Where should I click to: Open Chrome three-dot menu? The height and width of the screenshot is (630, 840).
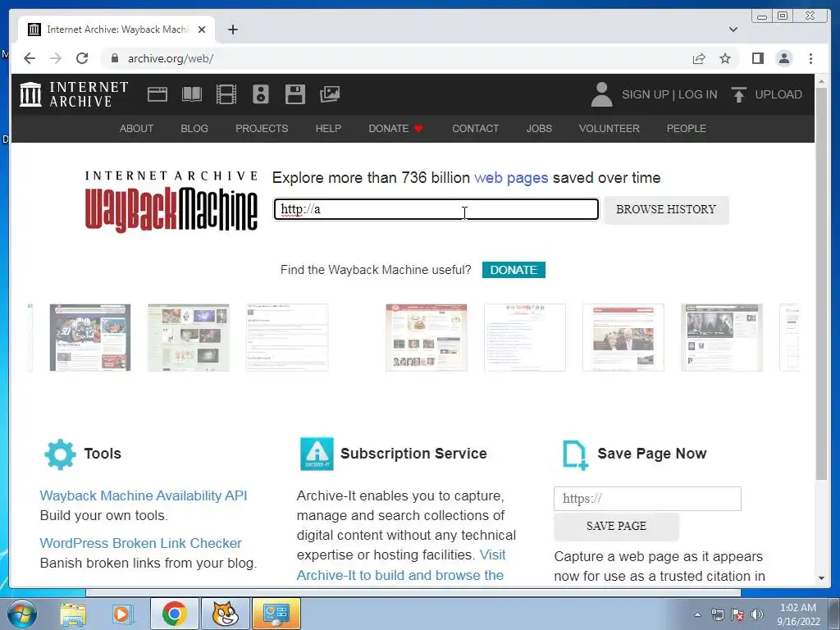click(x=810, y=58)
